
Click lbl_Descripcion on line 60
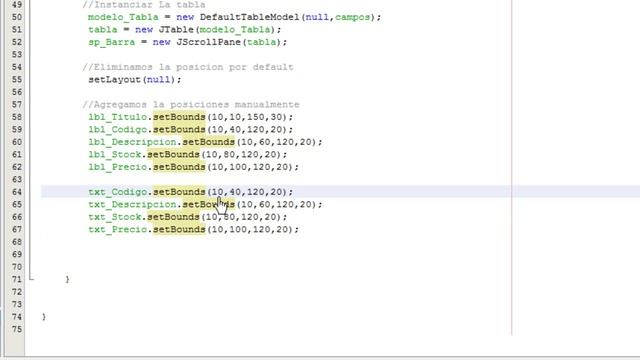[132, 142]
